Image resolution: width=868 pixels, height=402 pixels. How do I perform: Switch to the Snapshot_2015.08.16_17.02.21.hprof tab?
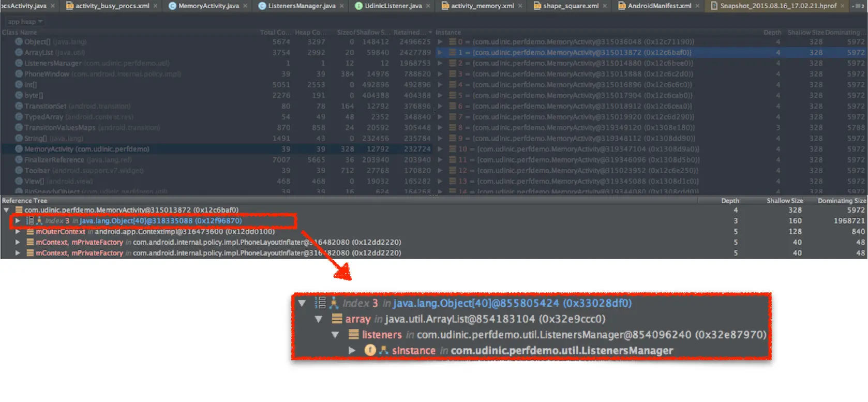pos(778,6)
